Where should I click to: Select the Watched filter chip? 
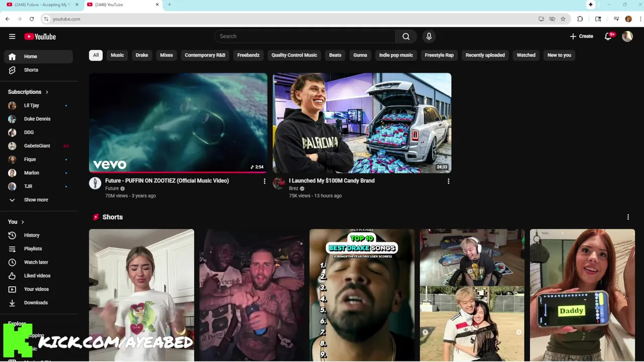coord(526,55)
